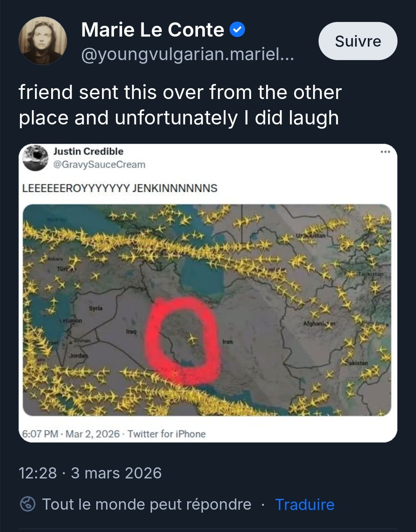
Task: Open the '12:28 · 3 mars 2026' timestamp
Action: pyautogui.click(x=90, y=473)
